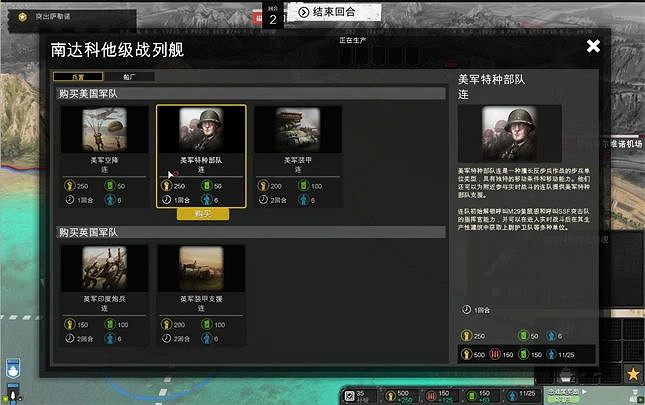
Task: Click the clock icon beside 1回合 in details panel
Action: point(466,310)
